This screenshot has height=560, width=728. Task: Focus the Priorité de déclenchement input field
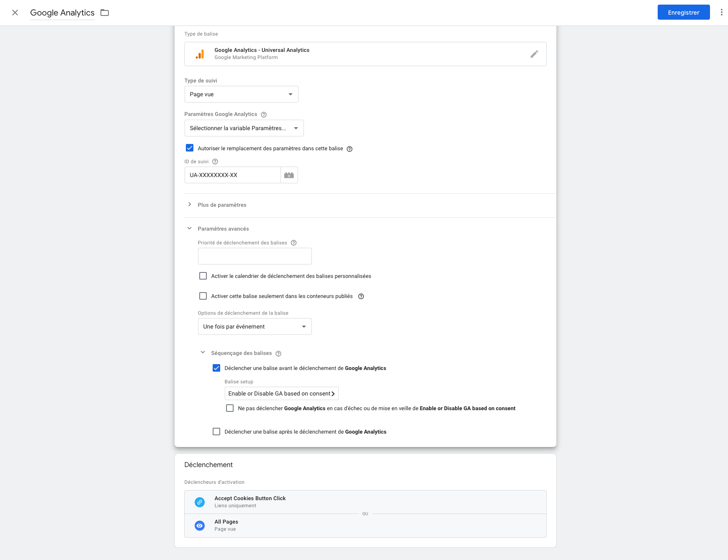tap(255, 256)
